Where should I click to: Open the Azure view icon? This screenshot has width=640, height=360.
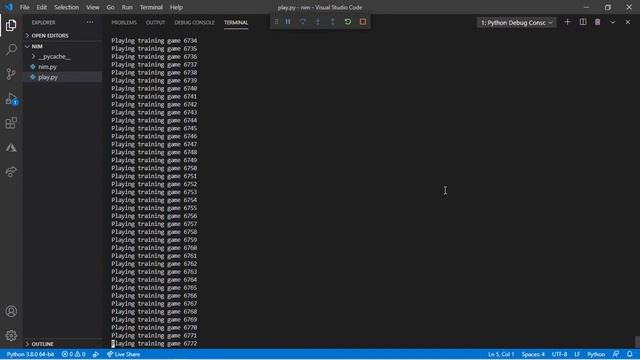11,148
